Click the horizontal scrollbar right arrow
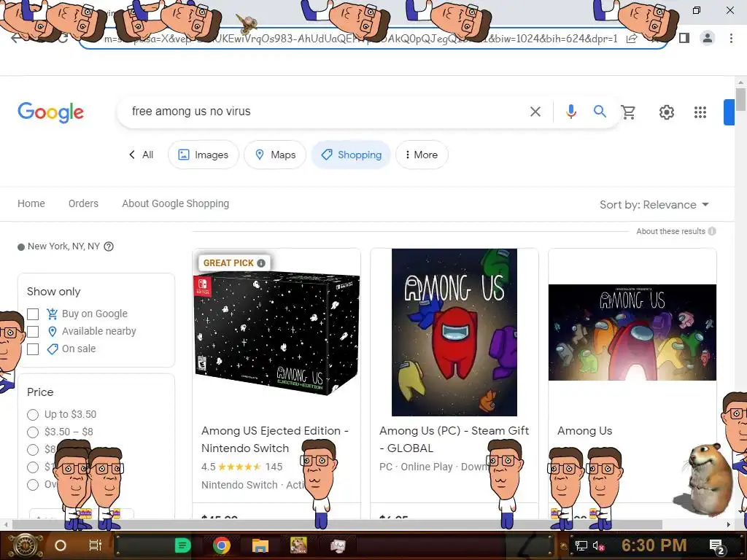 point(728,524)
